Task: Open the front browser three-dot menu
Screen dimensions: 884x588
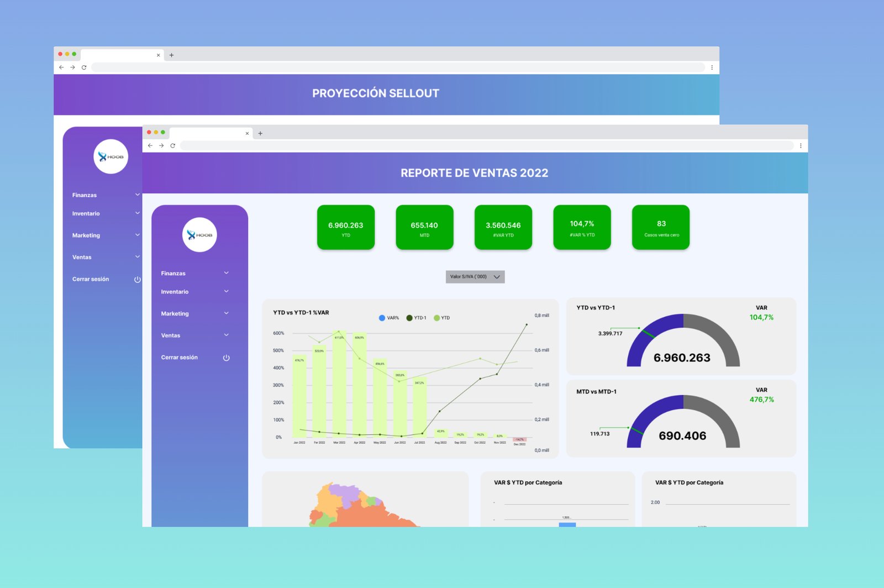Action: (801, 146)
